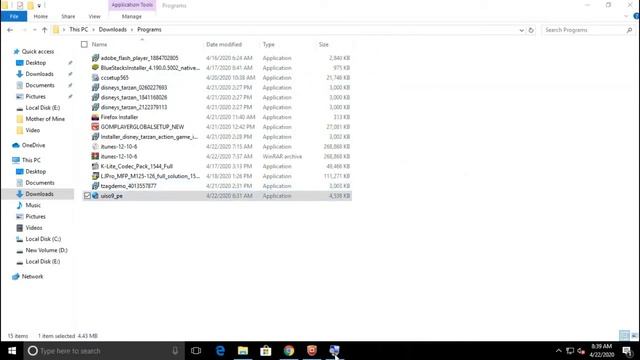
Task: Show hidden system tray icons
Action: click(558, 351)
